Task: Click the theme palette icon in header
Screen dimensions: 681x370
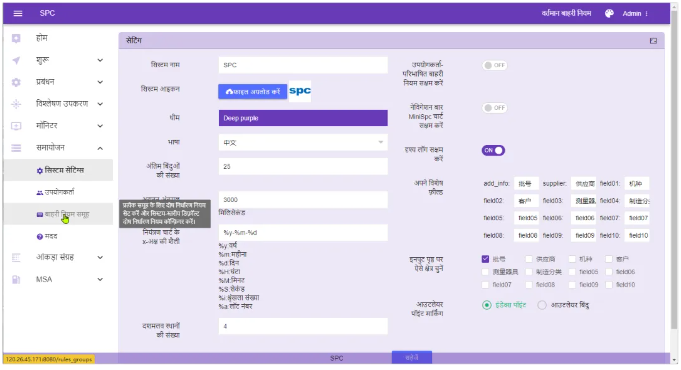Action: pos(609,13)
